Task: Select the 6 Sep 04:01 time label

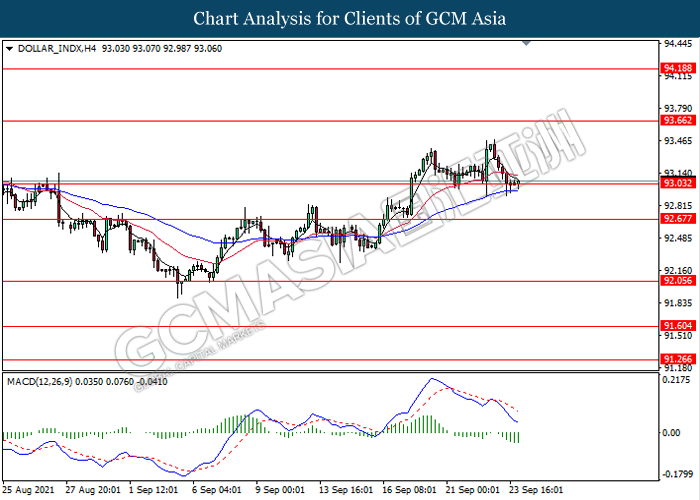Action: [x=217, y=491]
